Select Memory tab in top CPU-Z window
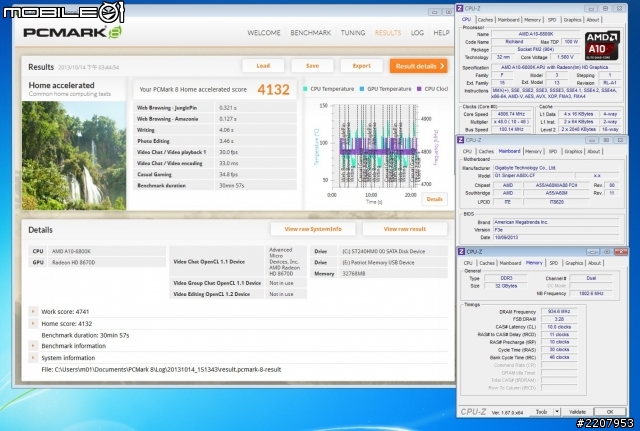This screenshot has height=431, width=640. pos(532,20)
